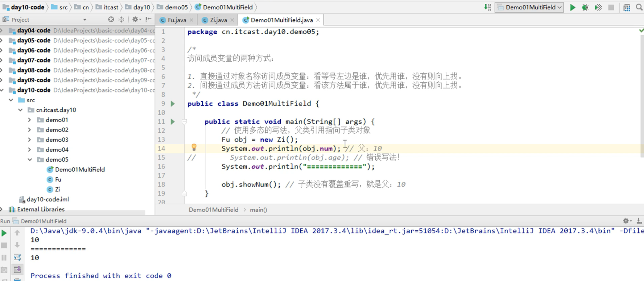
Task: Click the Stop square in the Run panel
Action: (x=4, y=245)
